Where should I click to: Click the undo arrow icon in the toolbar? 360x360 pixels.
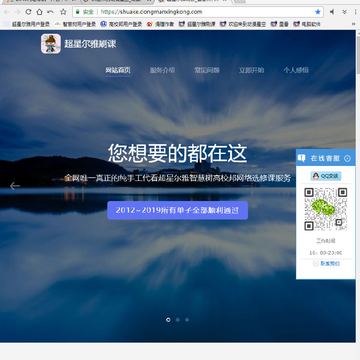tap(50, 12)
